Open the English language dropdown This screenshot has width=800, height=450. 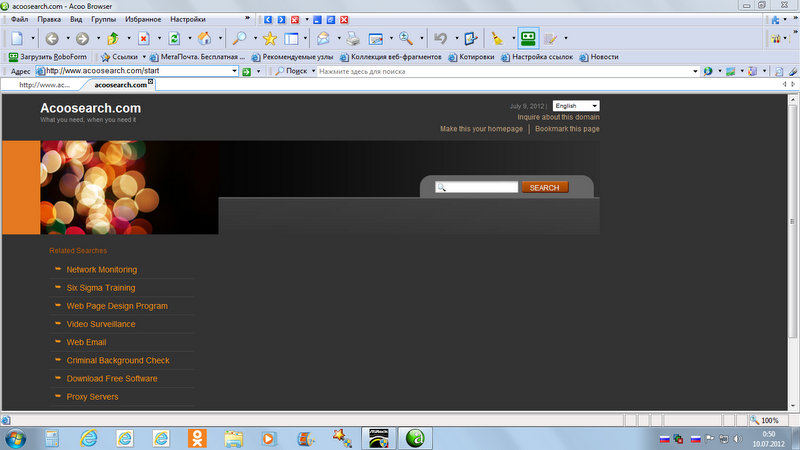pos(576,106)
